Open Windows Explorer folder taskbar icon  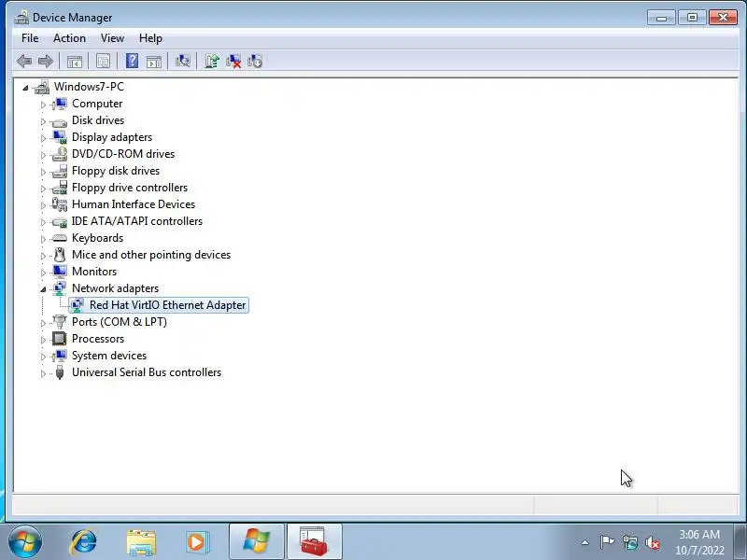(x=141, y=542)
